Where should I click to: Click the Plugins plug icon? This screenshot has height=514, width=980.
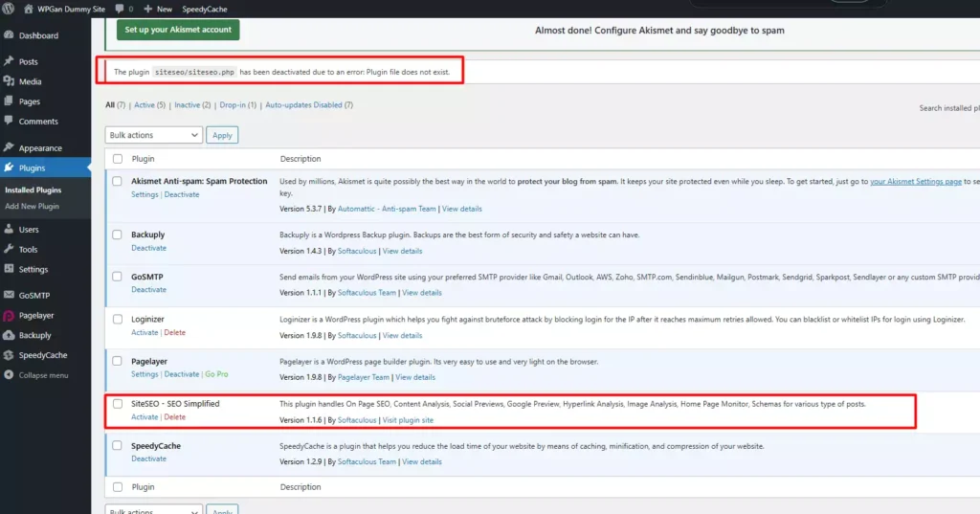[9, 168]
